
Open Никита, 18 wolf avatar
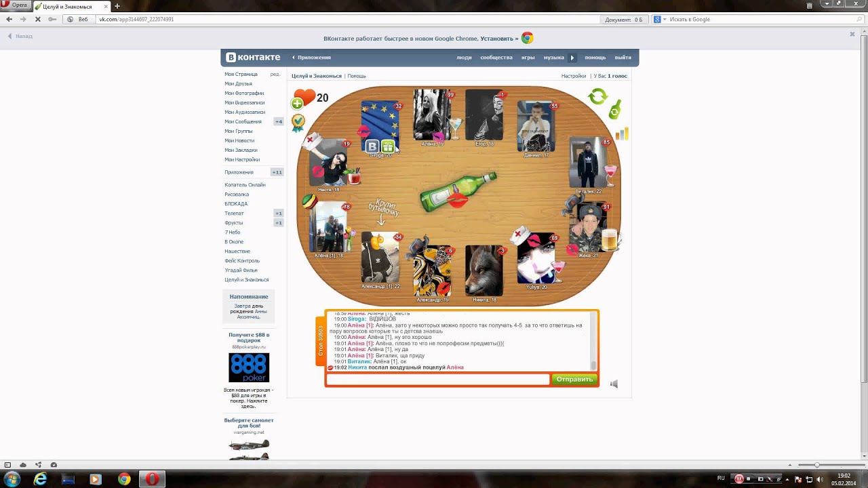[x=484, y=271]
